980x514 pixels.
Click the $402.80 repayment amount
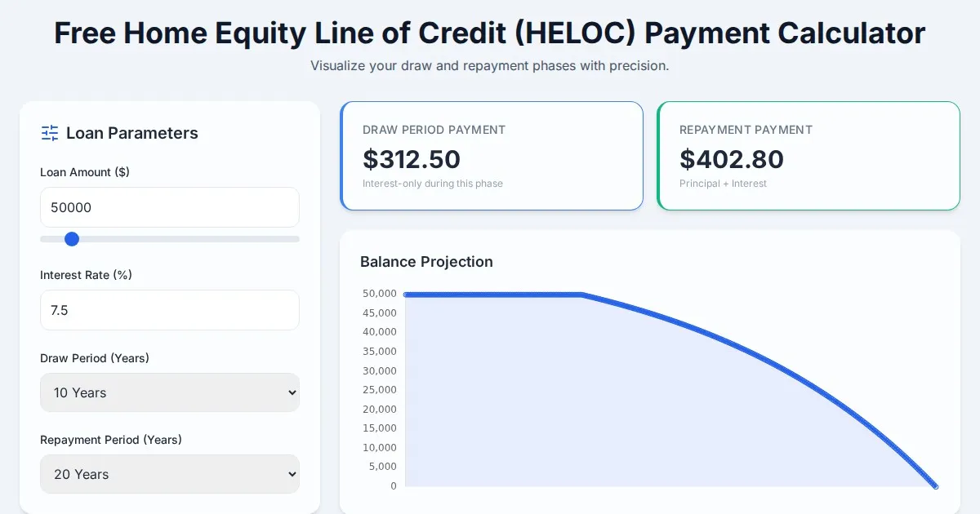(732, 159)
